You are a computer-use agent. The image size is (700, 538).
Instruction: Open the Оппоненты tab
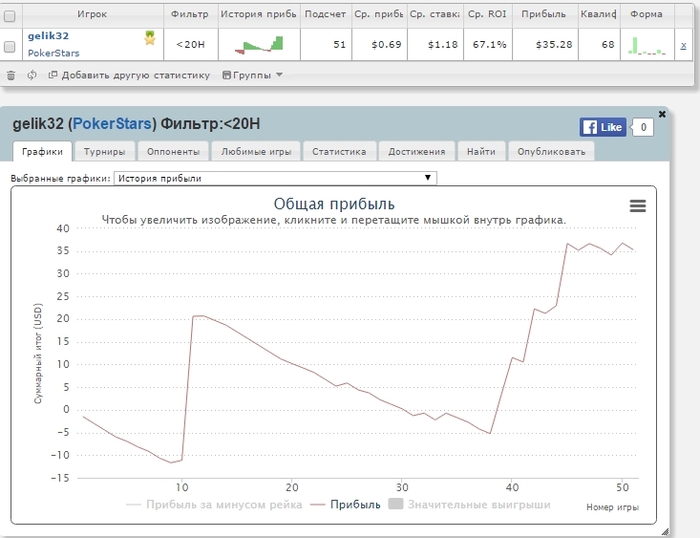pos(173,152)
